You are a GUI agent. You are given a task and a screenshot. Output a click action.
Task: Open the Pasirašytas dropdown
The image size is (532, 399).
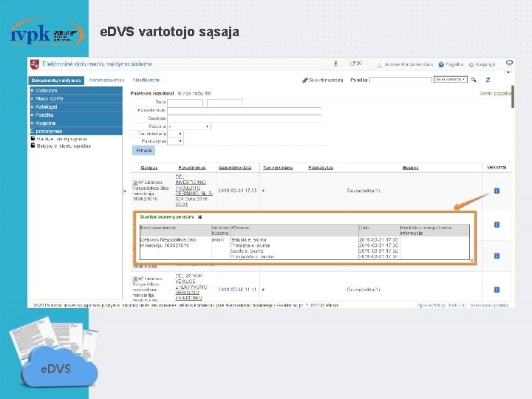(x=175, y=141)
